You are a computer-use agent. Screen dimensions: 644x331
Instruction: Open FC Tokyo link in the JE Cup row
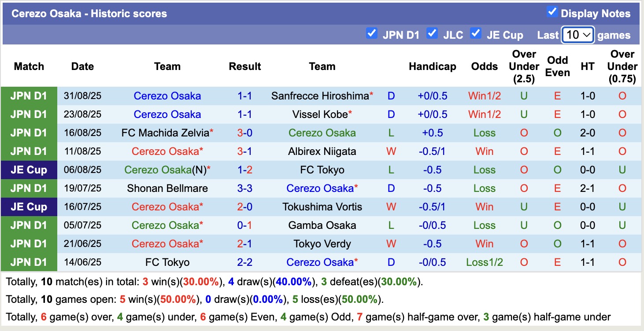click(322, 169)
